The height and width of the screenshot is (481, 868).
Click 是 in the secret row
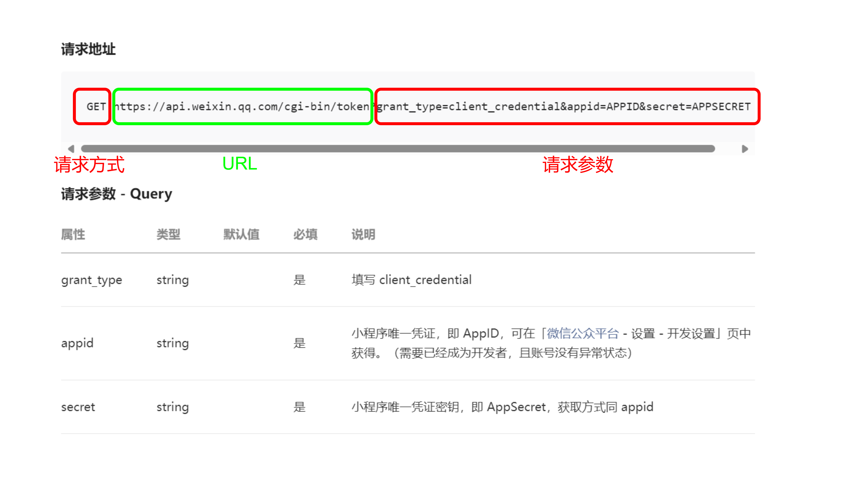[299, 407]
